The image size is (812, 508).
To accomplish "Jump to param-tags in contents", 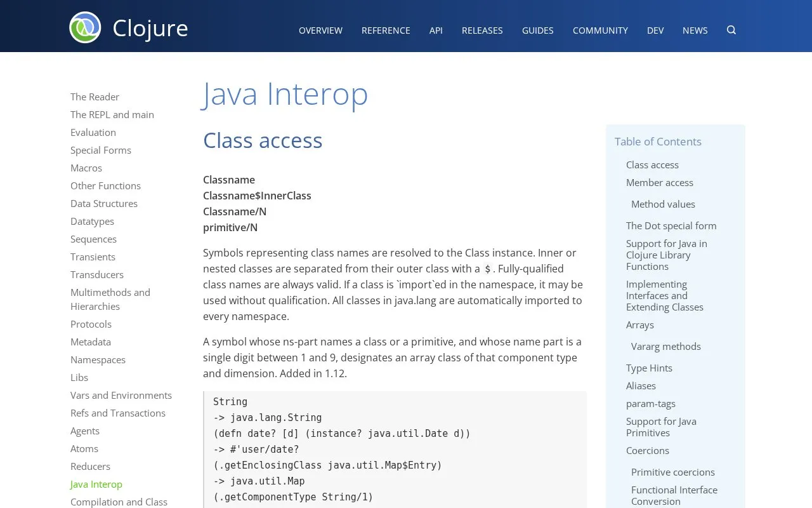I will 651,403.
